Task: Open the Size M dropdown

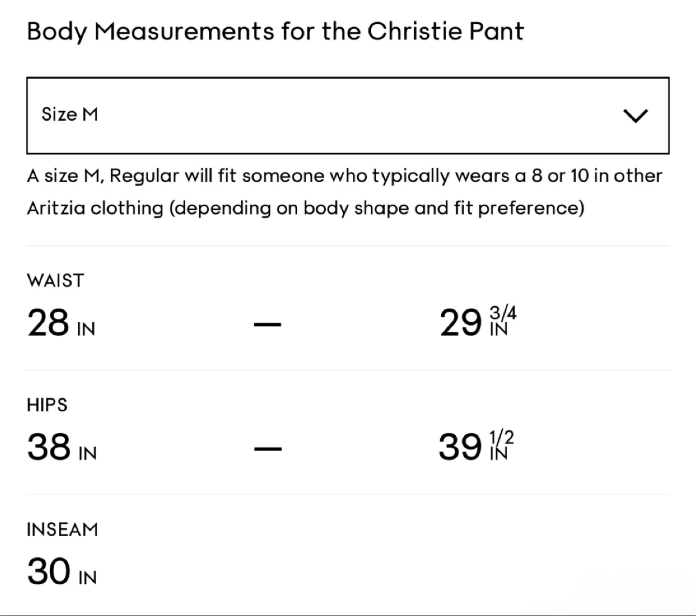Action: point(348,115)
